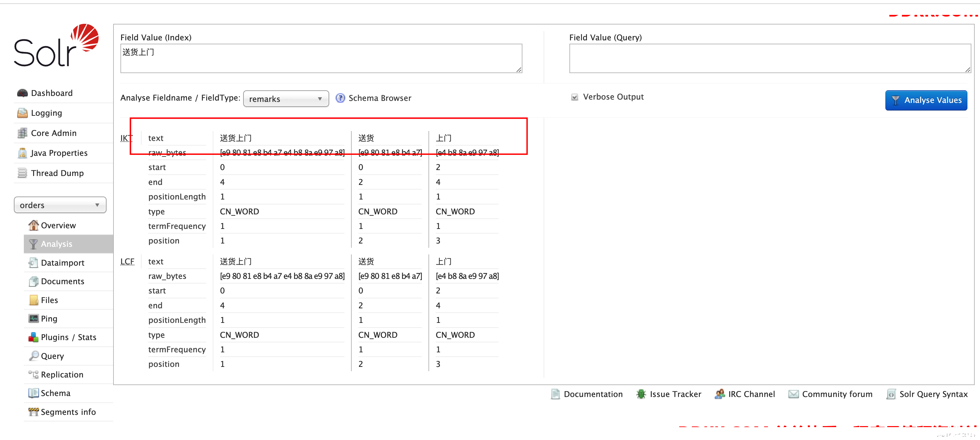
Task: Toggle the Verbose Output checkbox
Action: point(574,97)
